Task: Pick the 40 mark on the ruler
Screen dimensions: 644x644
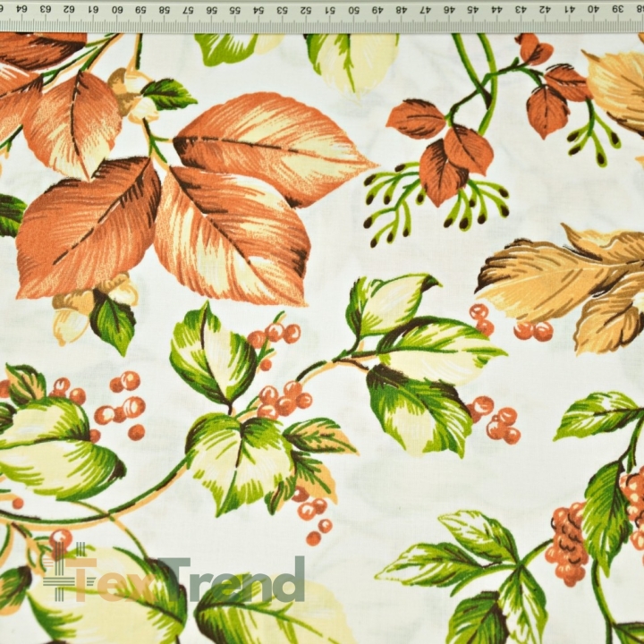Action: pos(593,9)
